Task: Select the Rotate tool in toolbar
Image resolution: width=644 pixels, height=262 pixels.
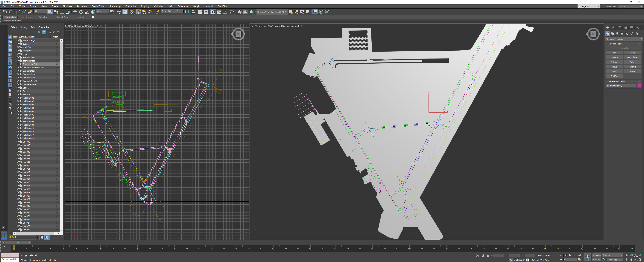Action: (x=81, y=12)
